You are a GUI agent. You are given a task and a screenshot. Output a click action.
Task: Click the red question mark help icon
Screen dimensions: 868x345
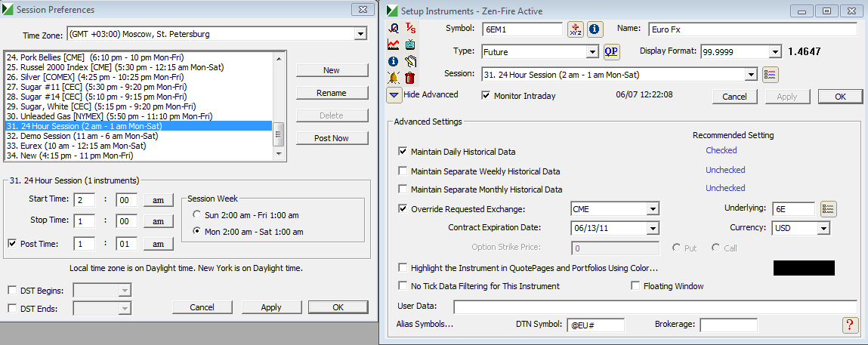850,325
